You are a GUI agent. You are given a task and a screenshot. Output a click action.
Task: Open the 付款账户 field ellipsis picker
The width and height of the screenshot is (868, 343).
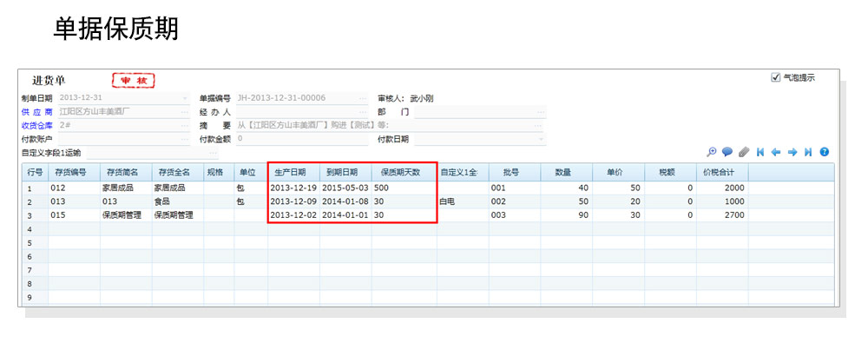(x=185, y=139)
